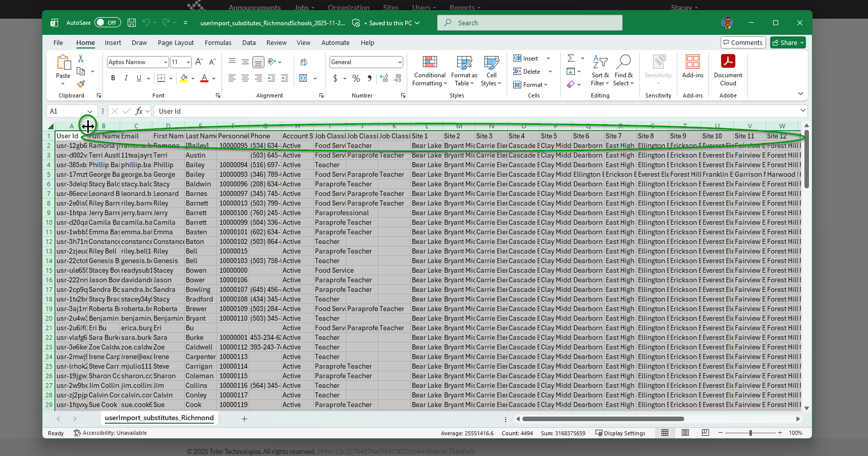Click the Format Painter icon
The height and width of the screenshot is (456, 868).
tap(81, 84)
